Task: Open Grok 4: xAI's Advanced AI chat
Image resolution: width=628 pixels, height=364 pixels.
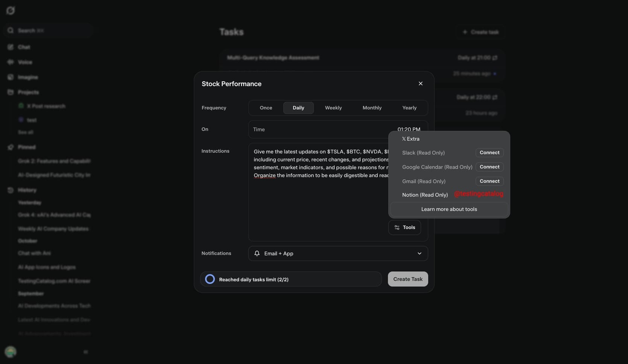Action: [54, 215]
